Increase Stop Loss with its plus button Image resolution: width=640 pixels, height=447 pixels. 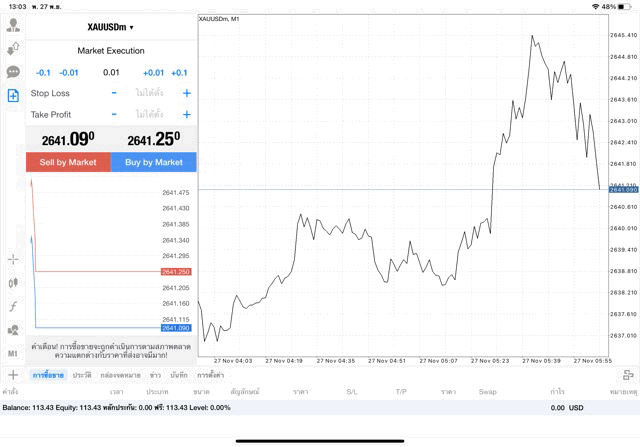186,93
